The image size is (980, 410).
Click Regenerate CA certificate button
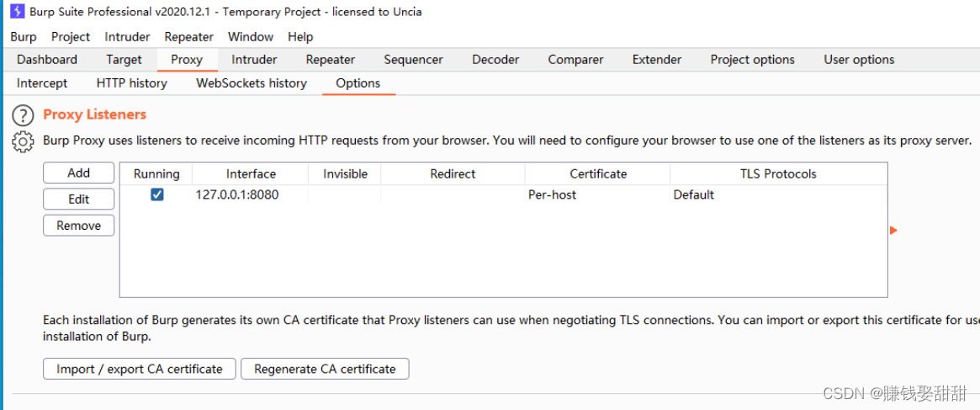click(325, 369)
